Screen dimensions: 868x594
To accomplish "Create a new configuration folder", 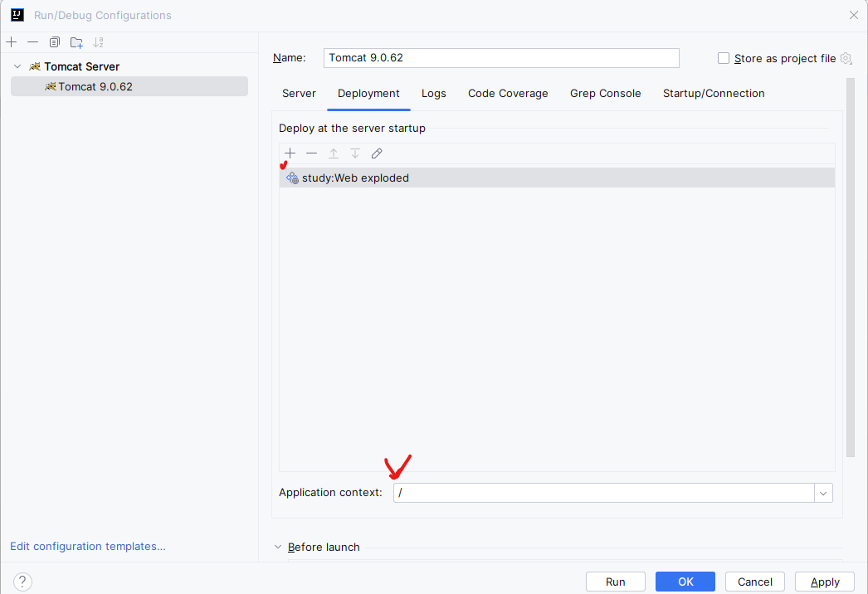I will tap(76, 42).
